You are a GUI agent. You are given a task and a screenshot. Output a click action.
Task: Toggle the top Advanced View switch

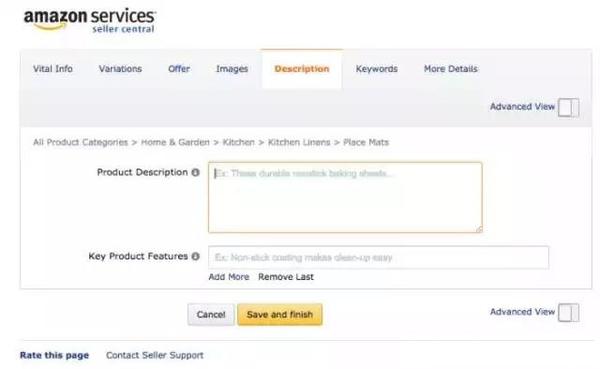tap(568, 107)
